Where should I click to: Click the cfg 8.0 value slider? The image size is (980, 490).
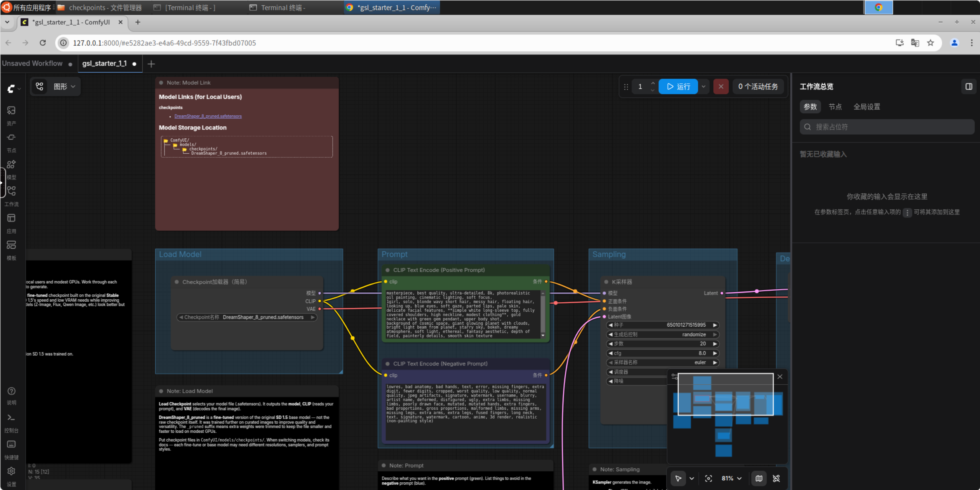pos(663,353)
